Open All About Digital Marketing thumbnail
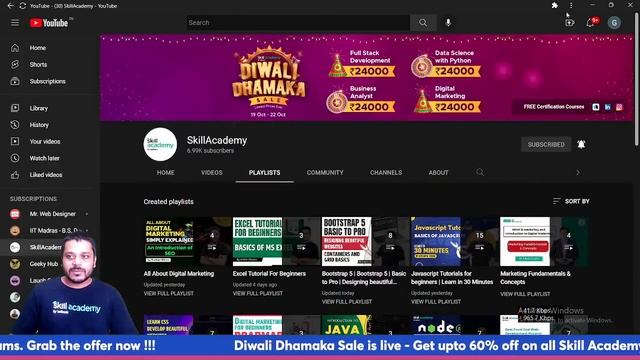Screen dimensions: 640x360 pyautogui.click(x=187, y=242)
